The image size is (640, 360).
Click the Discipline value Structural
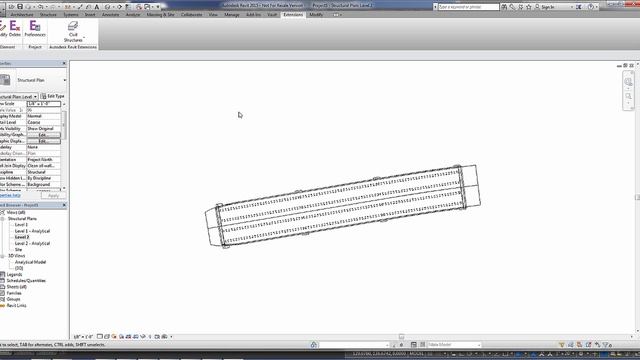44,172
